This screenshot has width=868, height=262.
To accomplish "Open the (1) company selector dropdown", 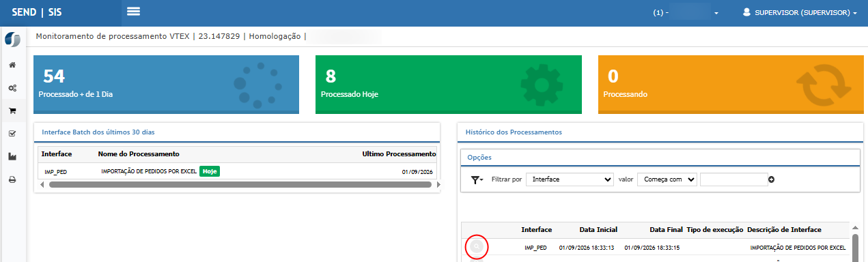I will coord(686,13).
